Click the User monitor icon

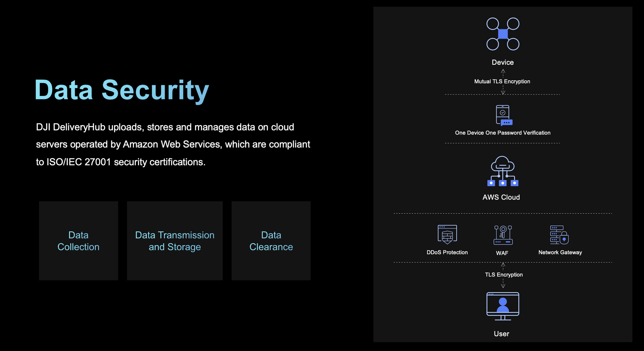click(x=503, y=306)
